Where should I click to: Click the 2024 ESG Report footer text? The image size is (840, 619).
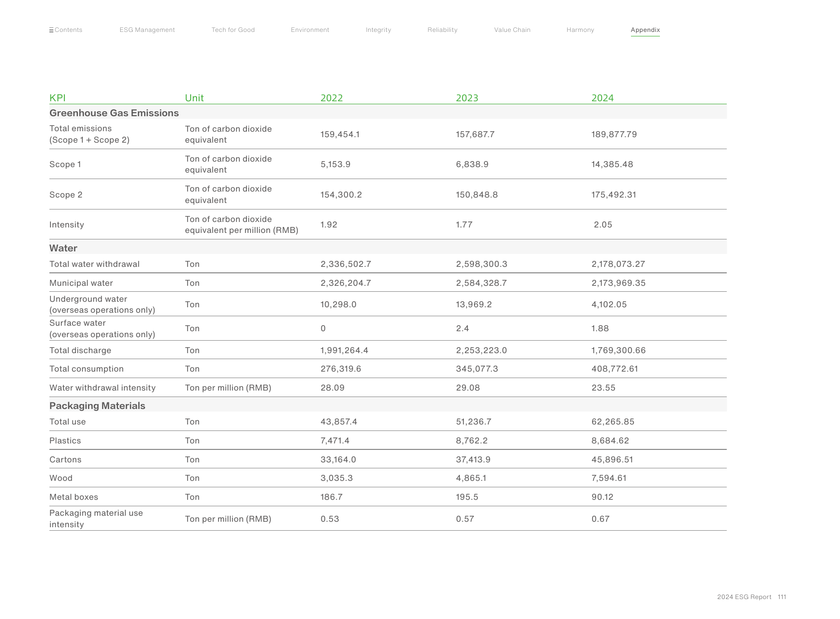click(744, 597)
